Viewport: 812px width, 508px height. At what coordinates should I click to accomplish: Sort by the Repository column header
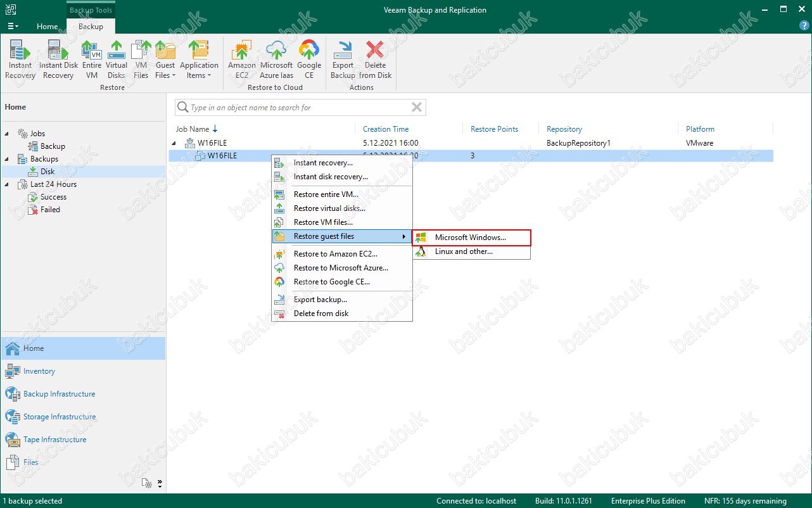tap(564, 129)
